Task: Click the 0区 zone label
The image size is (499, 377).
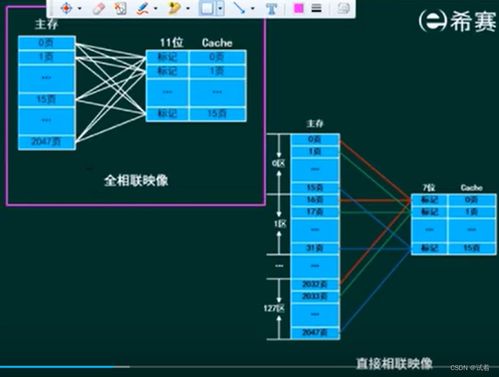Action: (279, 164)
